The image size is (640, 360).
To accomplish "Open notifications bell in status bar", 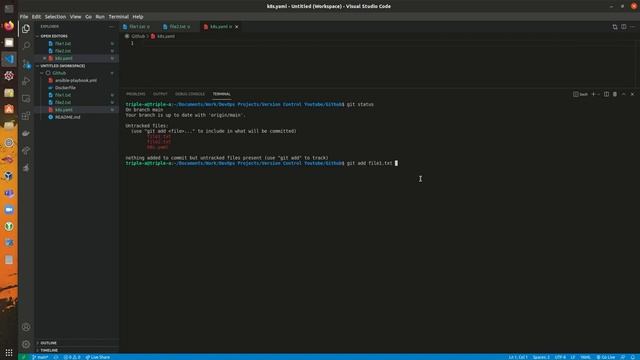I will point(633,357).
